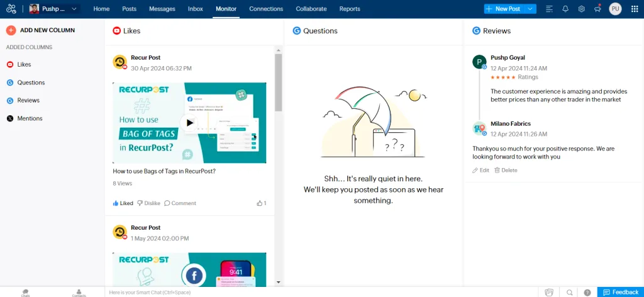
Task: Select the Monitor tab
Action: click(226, 9)
